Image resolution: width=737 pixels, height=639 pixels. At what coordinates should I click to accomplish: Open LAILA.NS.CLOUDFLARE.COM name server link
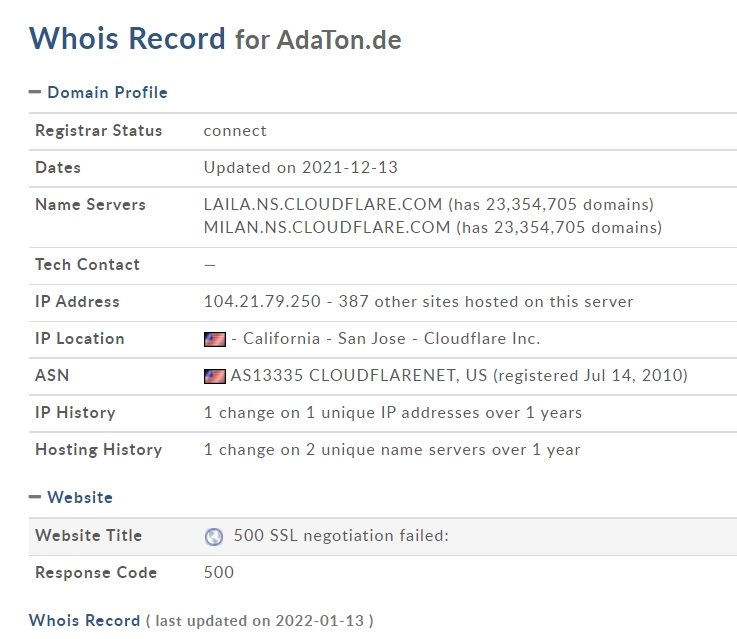(323, 204)
